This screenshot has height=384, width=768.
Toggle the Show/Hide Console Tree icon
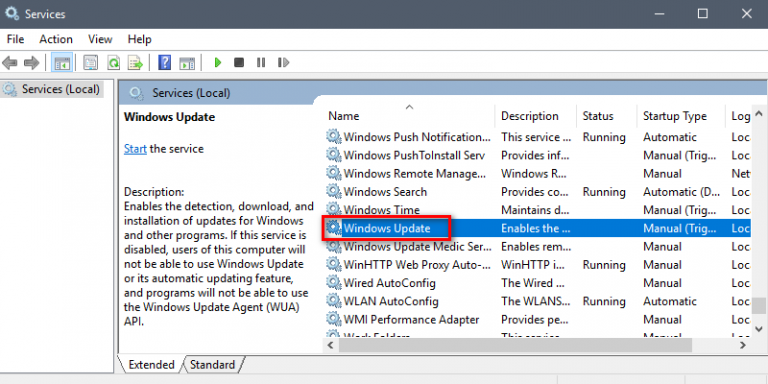click(x=62, y=63)
